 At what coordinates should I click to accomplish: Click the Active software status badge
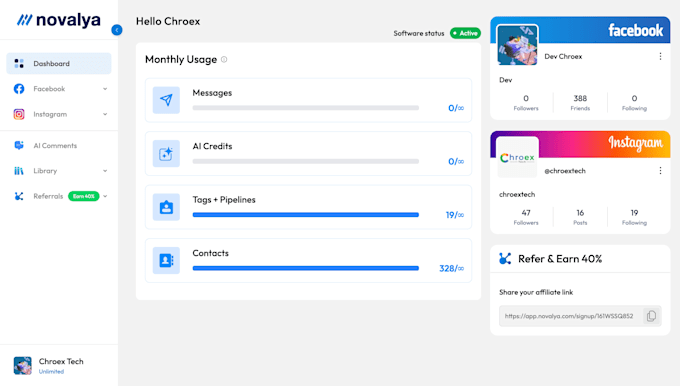tap(465, 33)
